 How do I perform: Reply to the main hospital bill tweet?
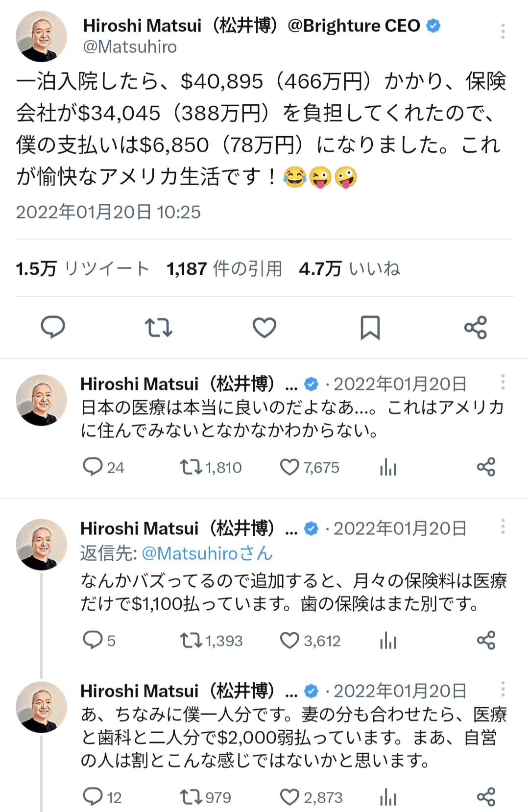tap(53, 327)
